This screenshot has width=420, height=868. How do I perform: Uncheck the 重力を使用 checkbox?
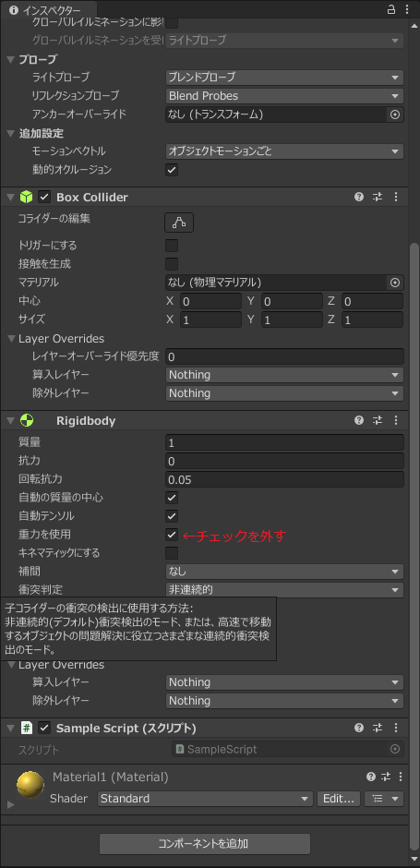[x=172, y=535]
